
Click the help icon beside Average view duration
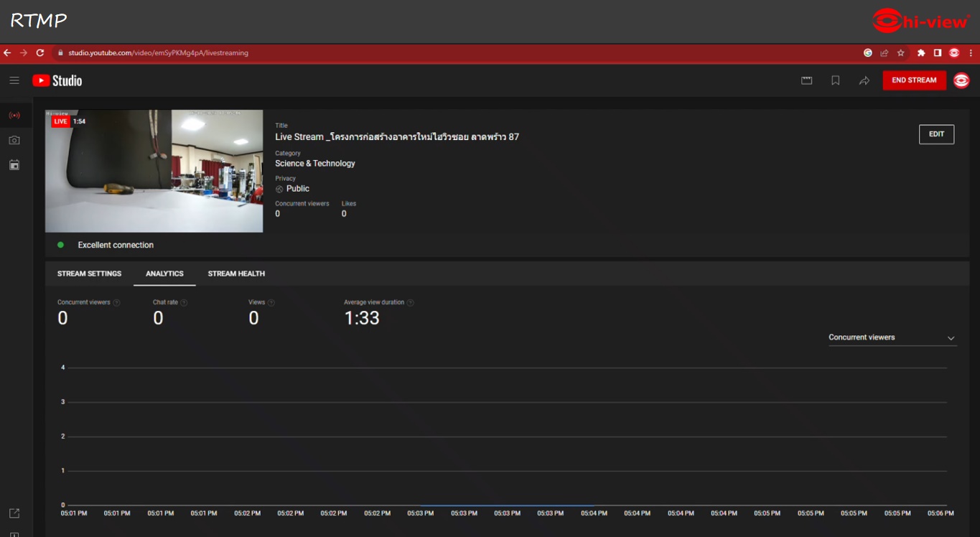pyautogui.click(x=411, y=302)
